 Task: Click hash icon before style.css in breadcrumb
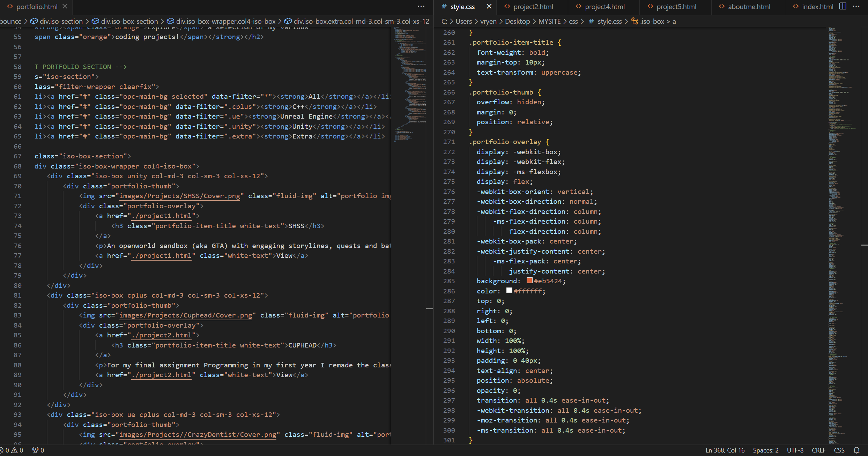coord(591,21)
